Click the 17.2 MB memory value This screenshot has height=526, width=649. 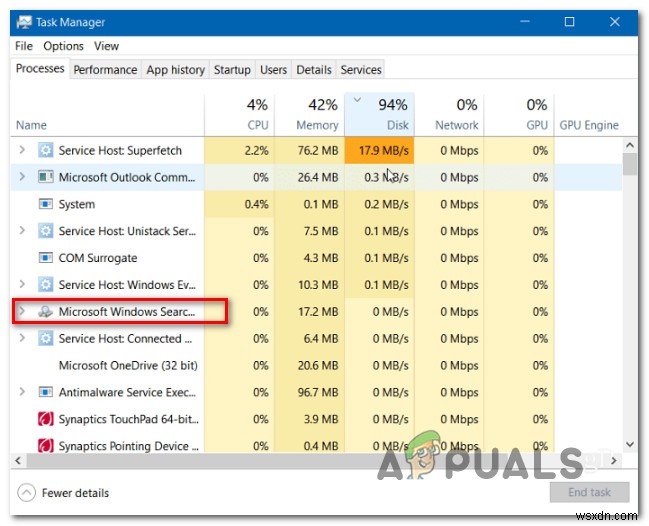click(318, 312)
